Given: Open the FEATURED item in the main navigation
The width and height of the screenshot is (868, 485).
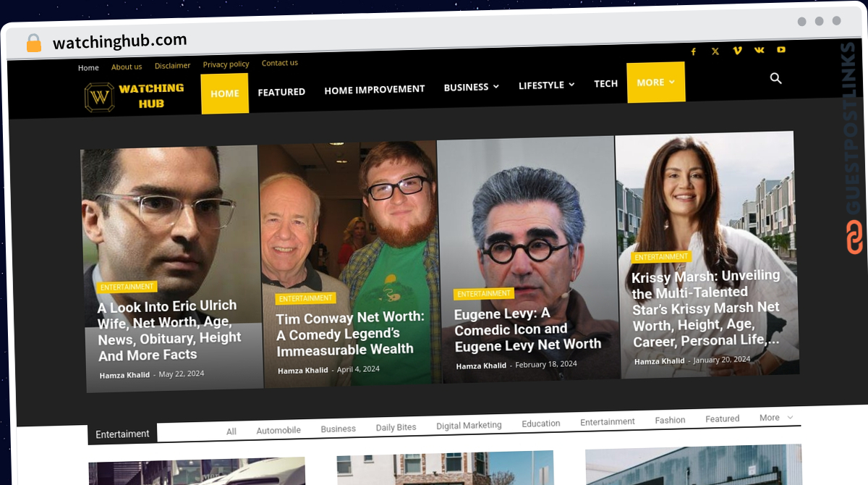Looking at the screenshot, I should (281, 92).
